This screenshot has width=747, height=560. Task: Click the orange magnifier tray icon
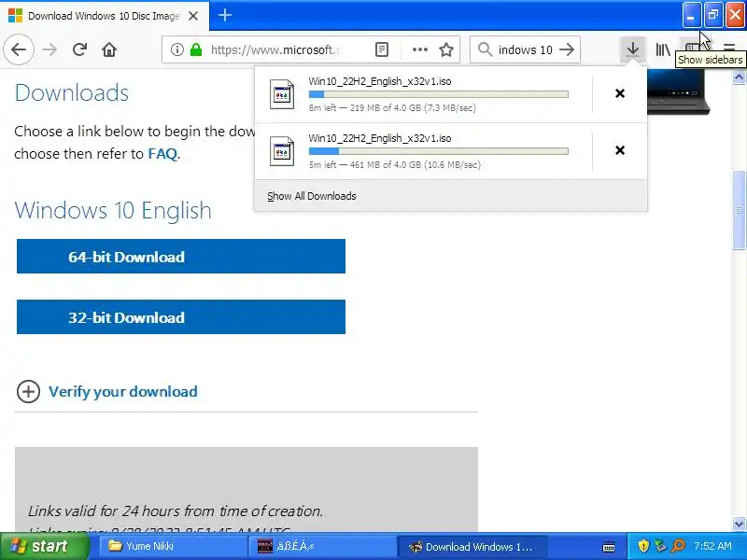(x=679, y=546)
